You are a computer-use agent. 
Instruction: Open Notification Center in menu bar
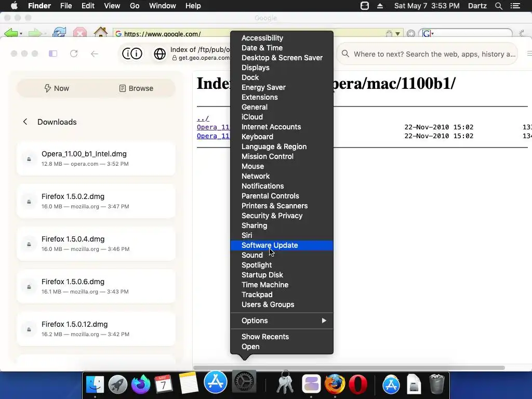coord(515,6)
